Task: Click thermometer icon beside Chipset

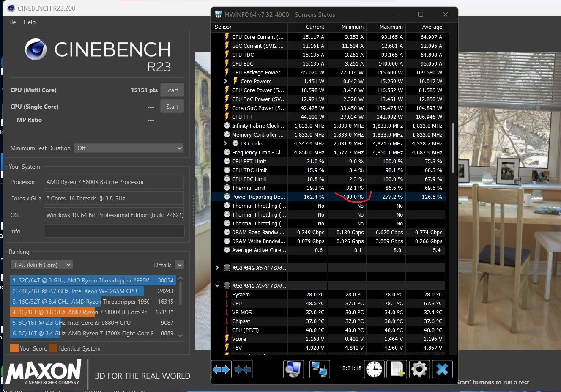Action: [227, 321]
